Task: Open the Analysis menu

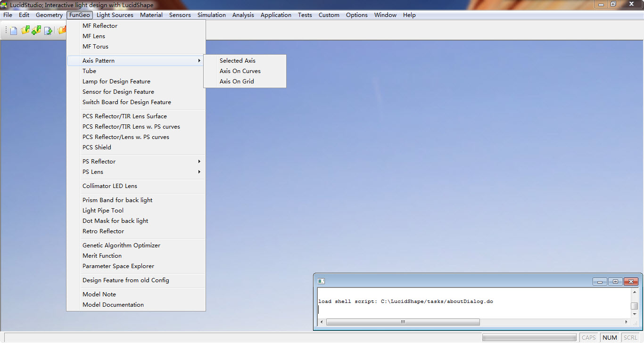Action: click(243, 15)
